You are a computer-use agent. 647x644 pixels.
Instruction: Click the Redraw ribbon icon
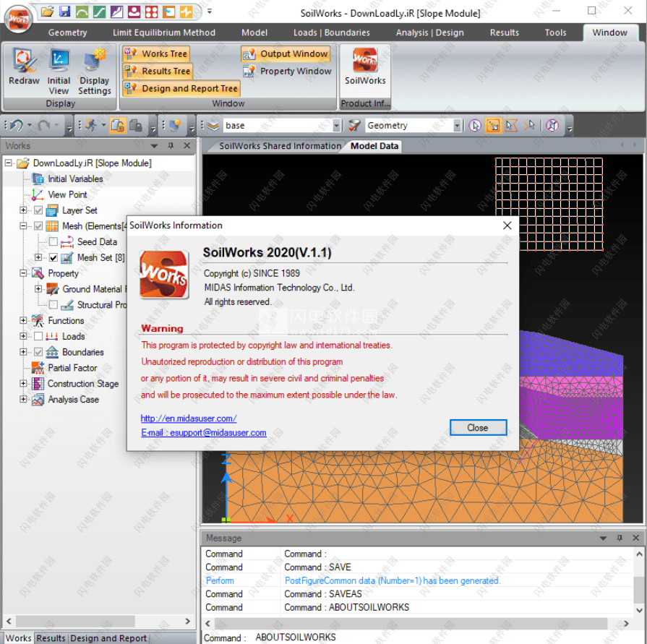pos(24,66)
